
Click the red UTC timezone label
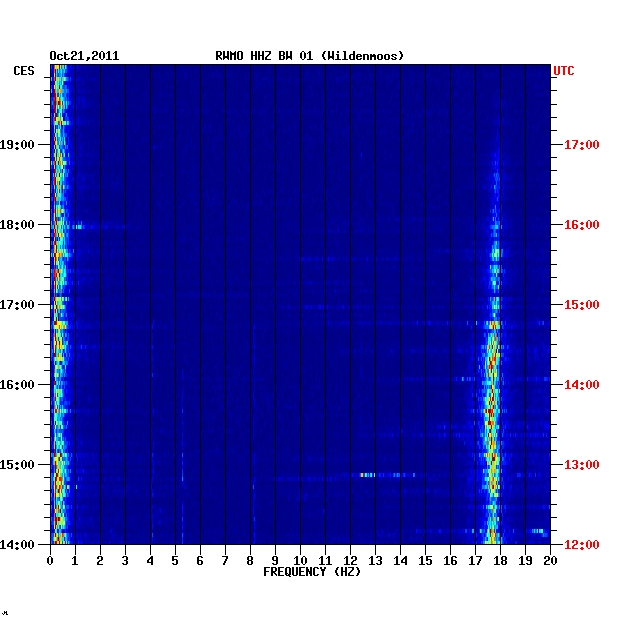click(x=564, y=71)
